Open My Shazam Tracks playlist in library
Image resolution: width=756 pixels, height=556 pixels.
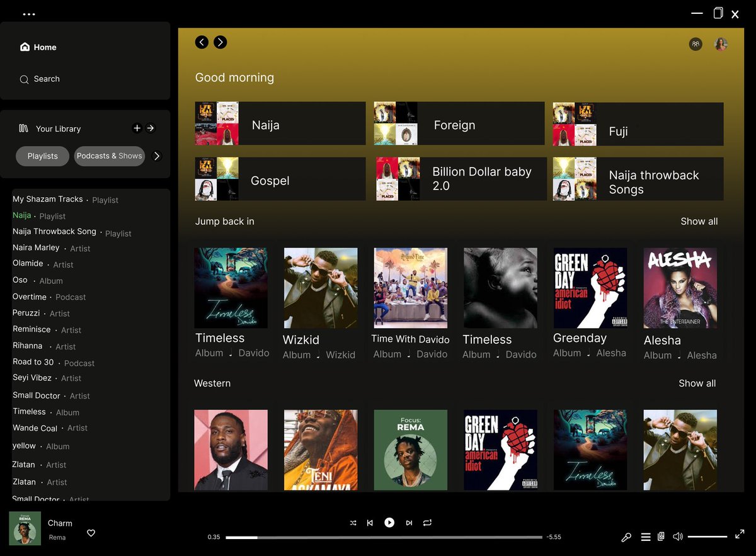click(x=66, y=200)
